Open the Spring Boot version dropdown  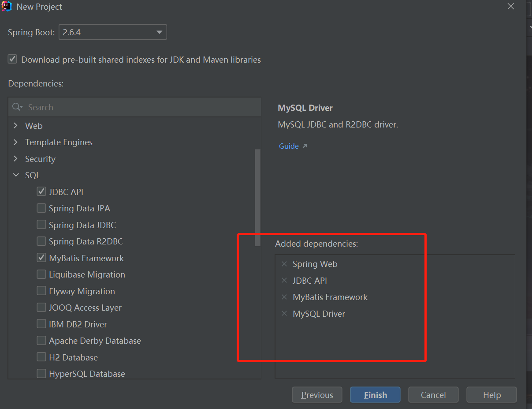click(x=113, y=32)
